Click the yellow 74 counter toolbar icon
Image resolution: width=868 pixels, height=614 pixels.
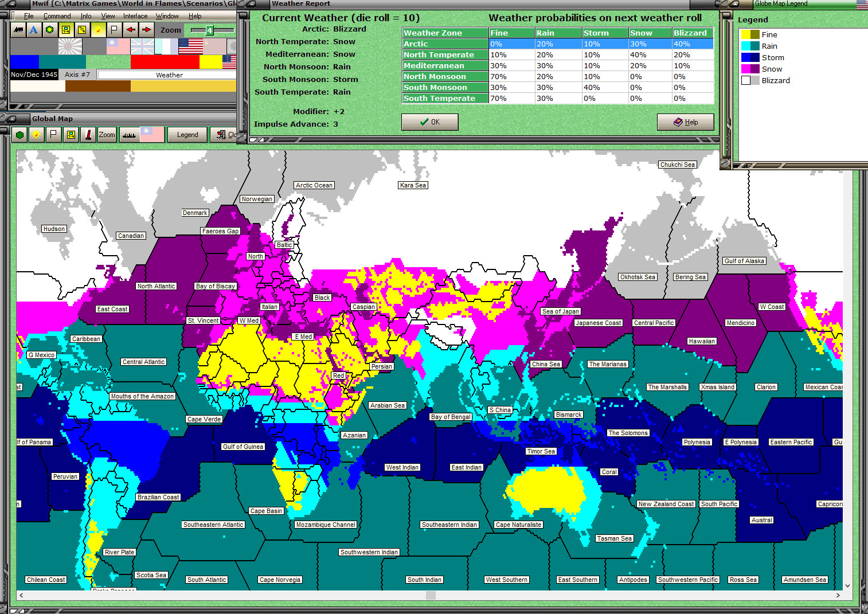pos(82,30)
